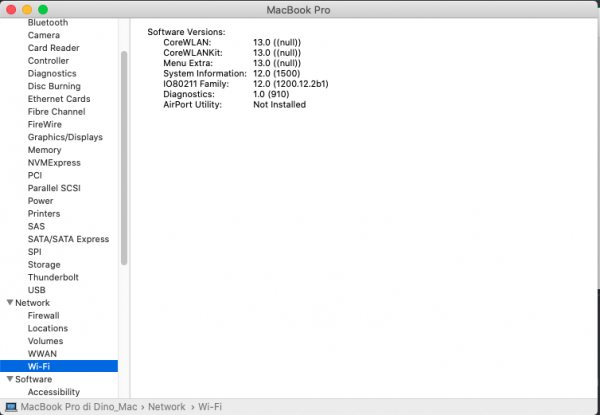The width and height of the screenshot is (600, 415).
Task: Click the 'MacBook Pro' window title
Action: (298, 10)
